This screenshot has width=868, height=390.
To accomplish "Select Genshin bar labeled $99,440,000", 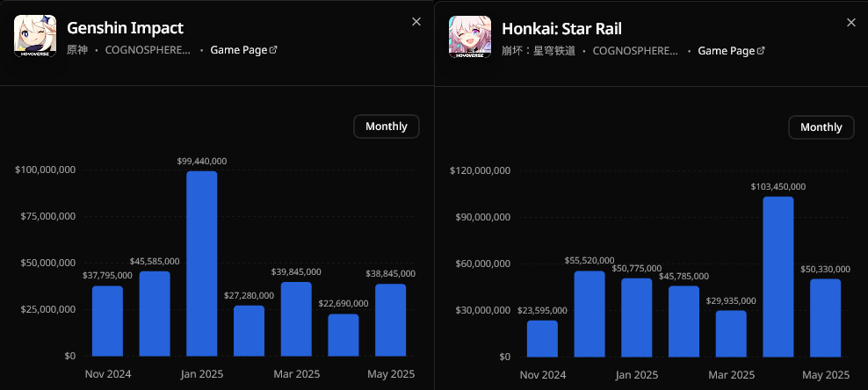I will [202, 264].
